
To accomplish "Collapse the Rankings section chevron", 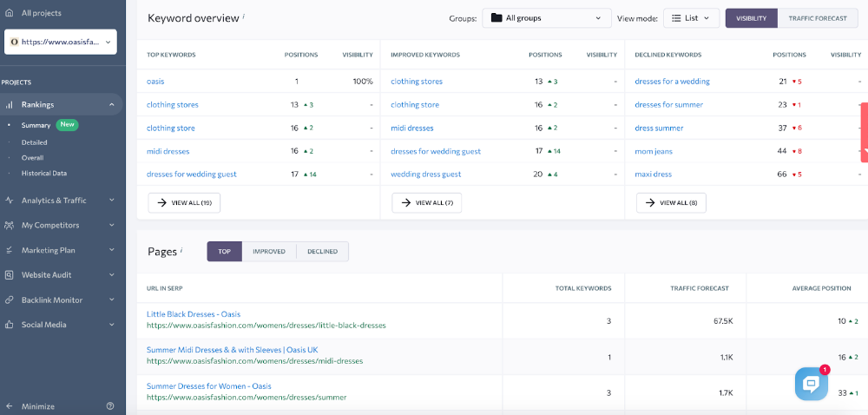I will click(111, 104).
